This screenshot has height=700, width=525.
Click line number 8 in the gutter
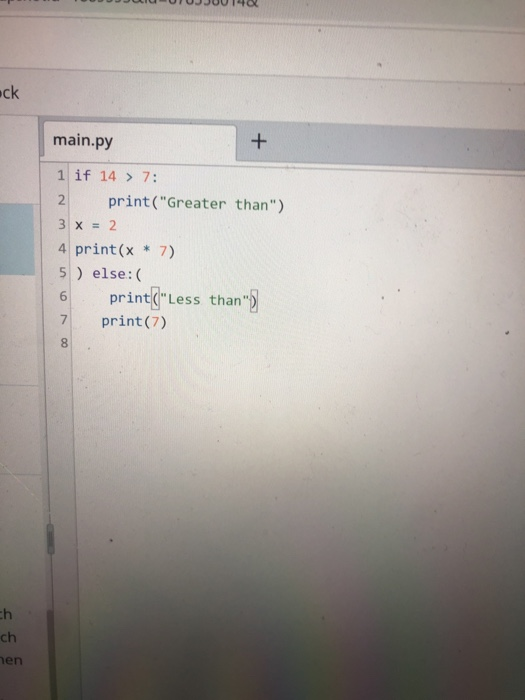click(64, 343)
